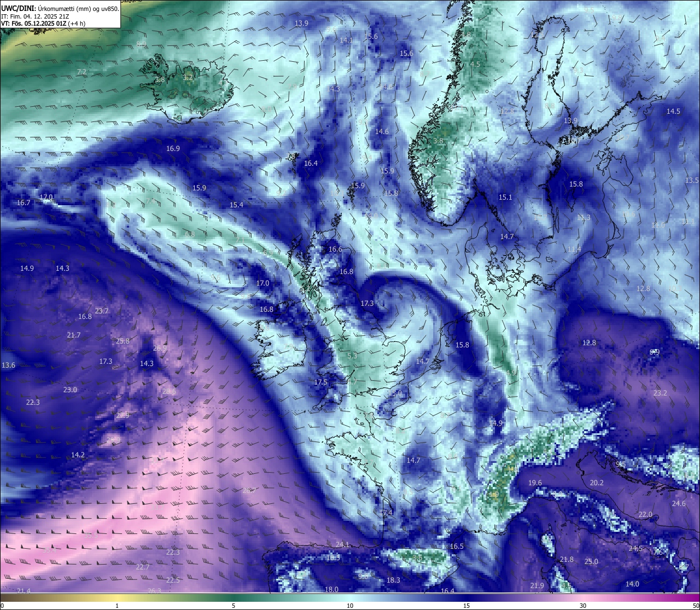Click the 21.8 value on the map
700x610 pixels.
point(567,559)
